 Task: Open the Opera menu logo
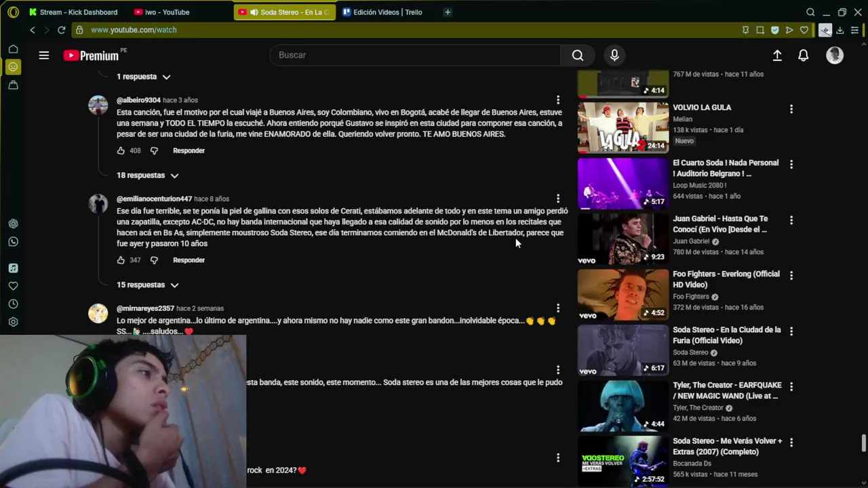pyautogui.click(x=13, y=12)
